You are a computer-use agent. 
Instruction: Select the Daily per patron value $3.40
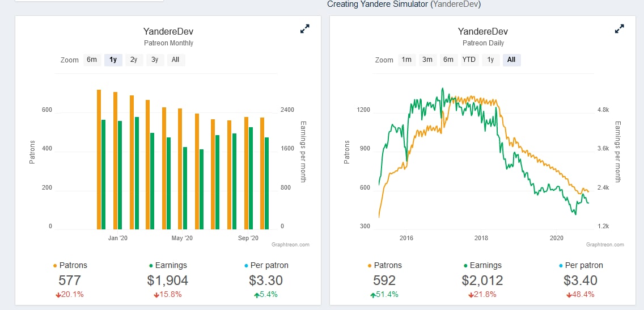tap(581, 281)
